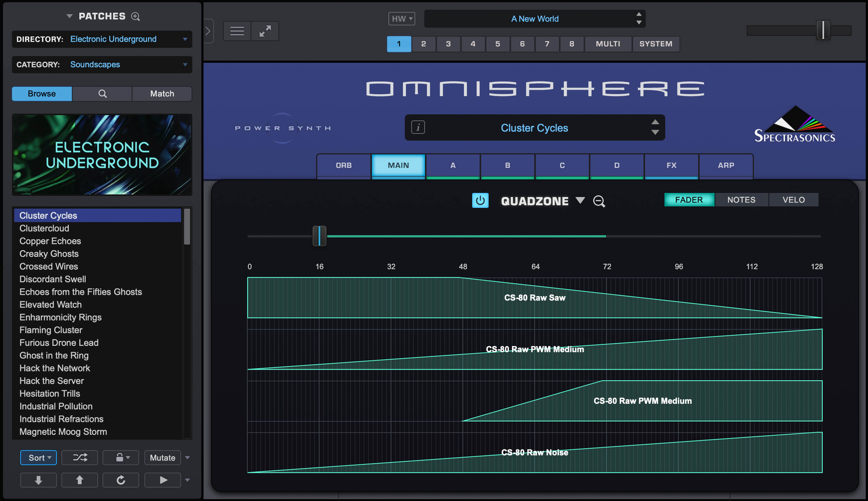Click the previous patch down-arrow icon

pos(38,480)
